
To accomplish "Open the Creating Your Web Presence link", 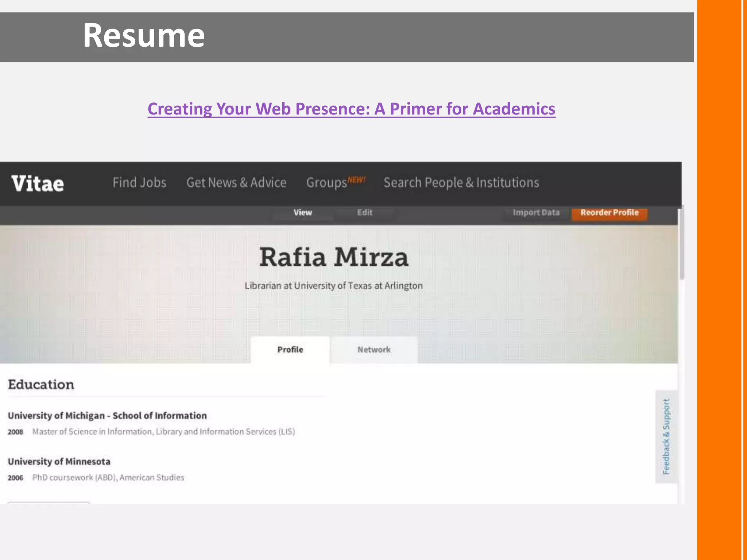I will pos(351,109).
